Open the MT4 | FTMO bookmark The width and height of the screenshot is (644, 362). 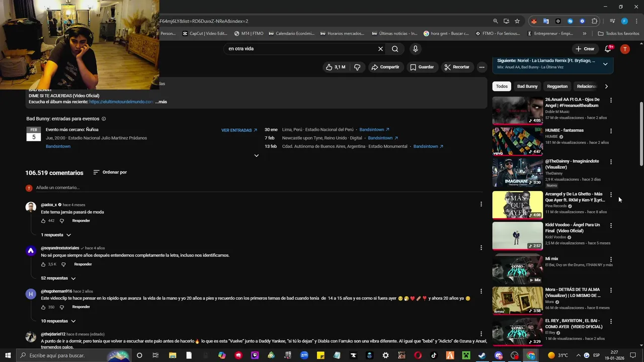click(x=249, y=34)
